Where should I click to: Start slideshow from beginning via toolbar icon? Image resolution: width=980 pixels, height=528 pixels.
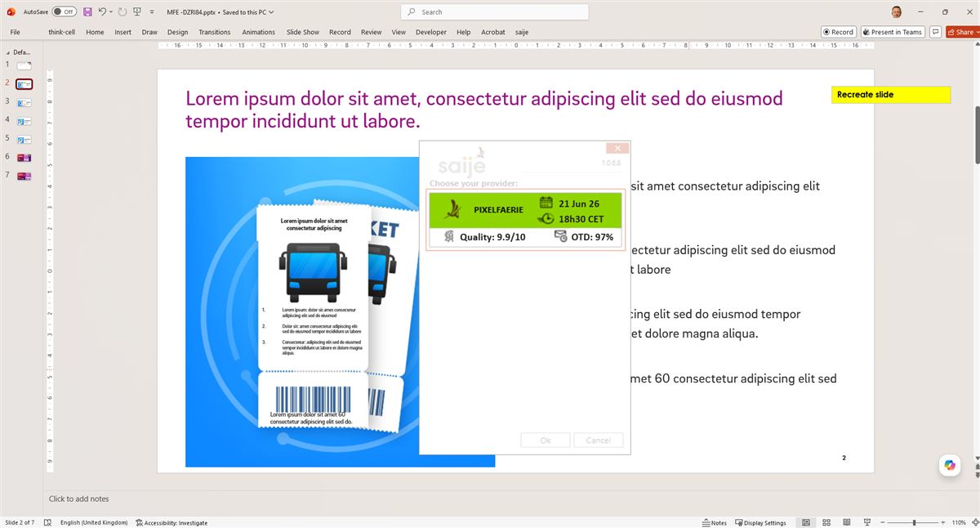[137, 11]
